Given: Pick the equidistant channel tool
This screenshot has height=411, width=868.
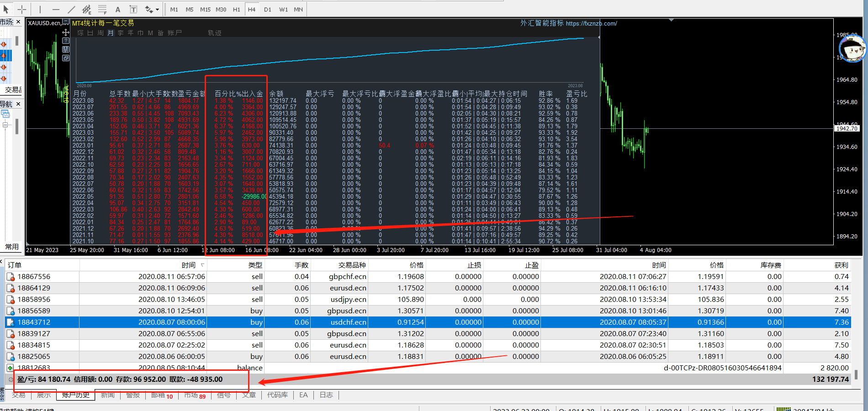Looking at the screenshot, I should [x=87, y=9].
